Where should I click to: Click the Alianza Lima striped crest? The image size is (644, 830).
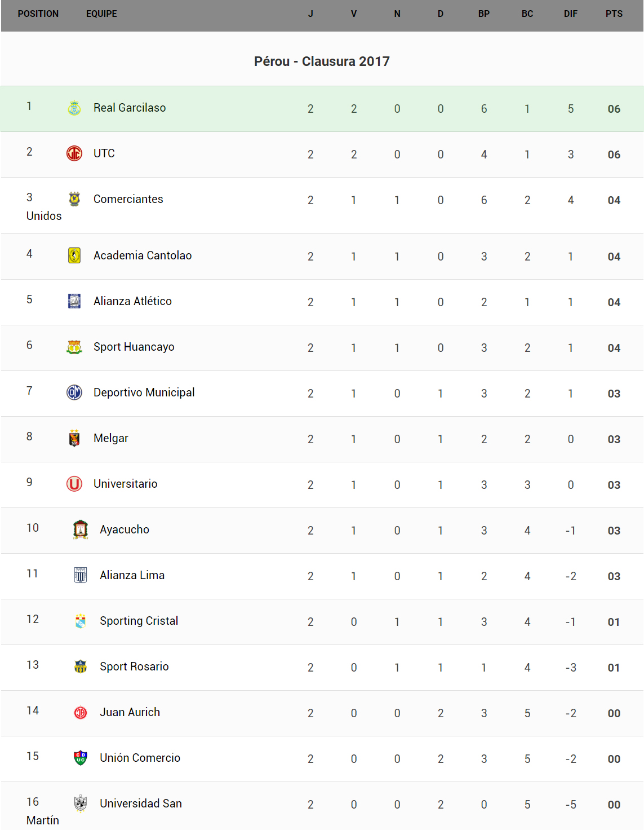[81, 575]
